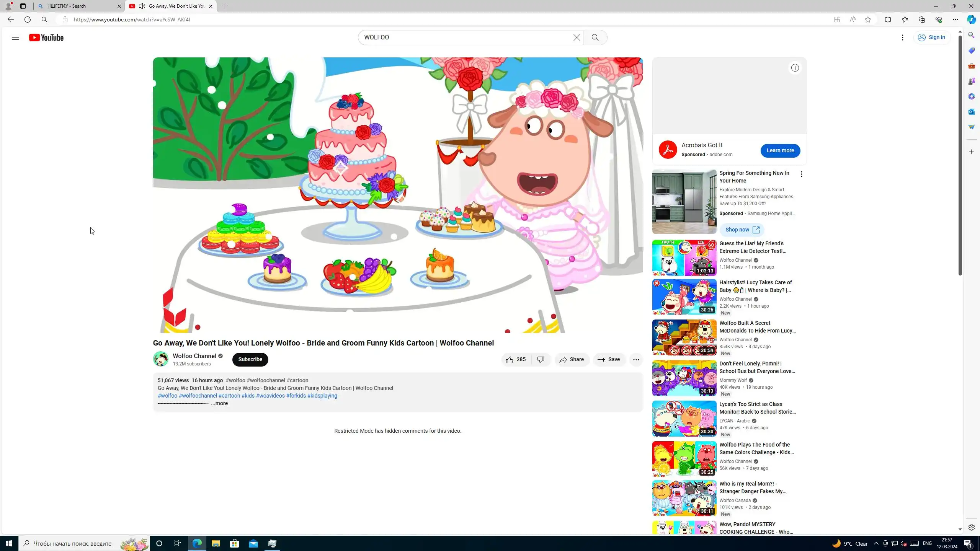Viewport: 980px width, 551px height.
Task: Open File Explorer from the taskbar
Action: pos(216,544)
